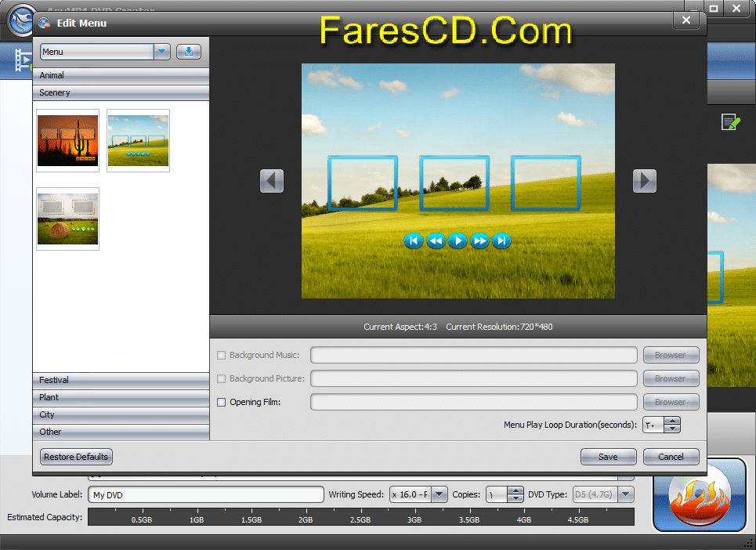Click the Volume Label input field

206,494
